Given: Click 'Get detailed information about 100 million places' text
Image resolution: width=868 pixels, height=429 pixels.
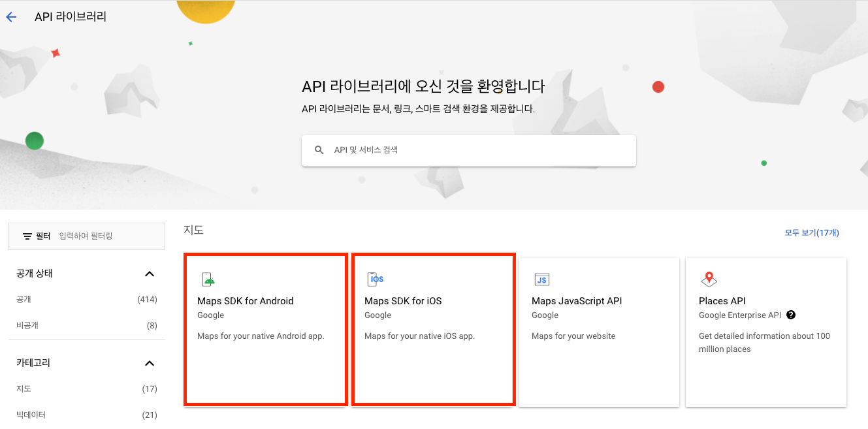Looking at the screenshot, I should tap(764, 343).
